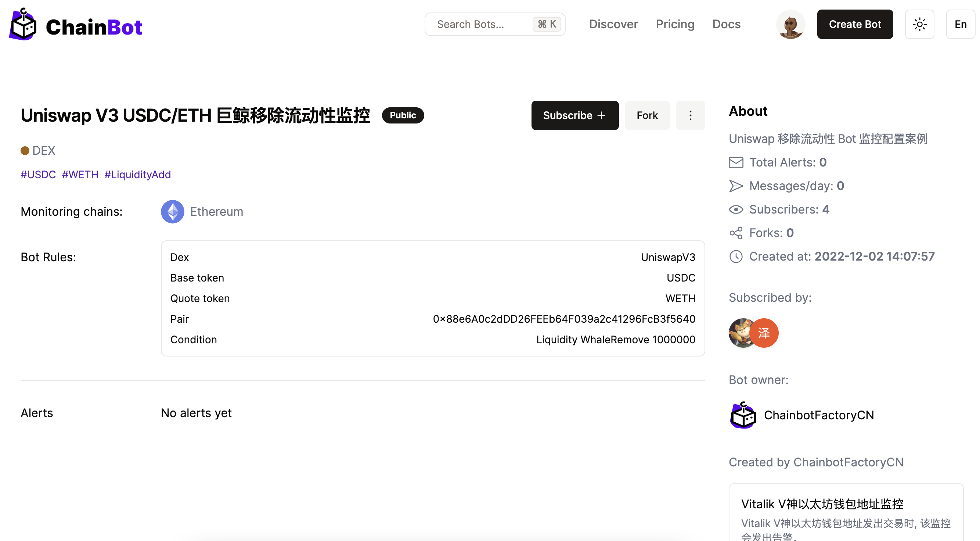Go to the Discover page
This screenshot has height=541, width=980.
pos(613,24)
